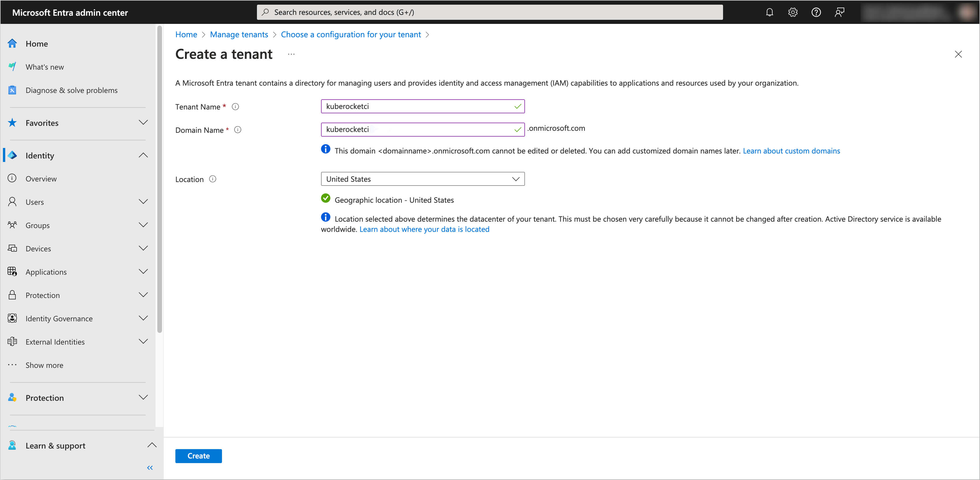
Task: Open the notifications bell icon
Action: tap(769, 12)
